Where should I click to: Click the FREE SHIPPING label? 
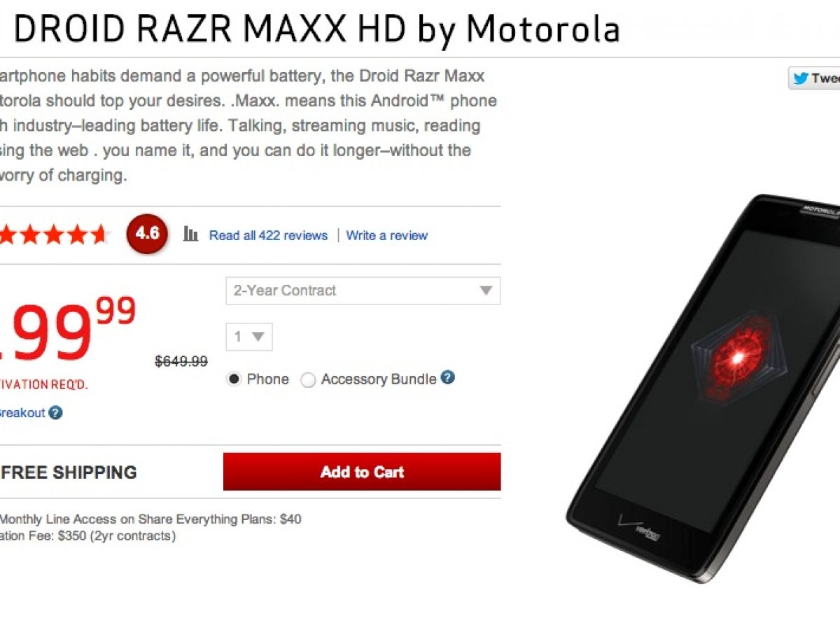coord(69,472)
